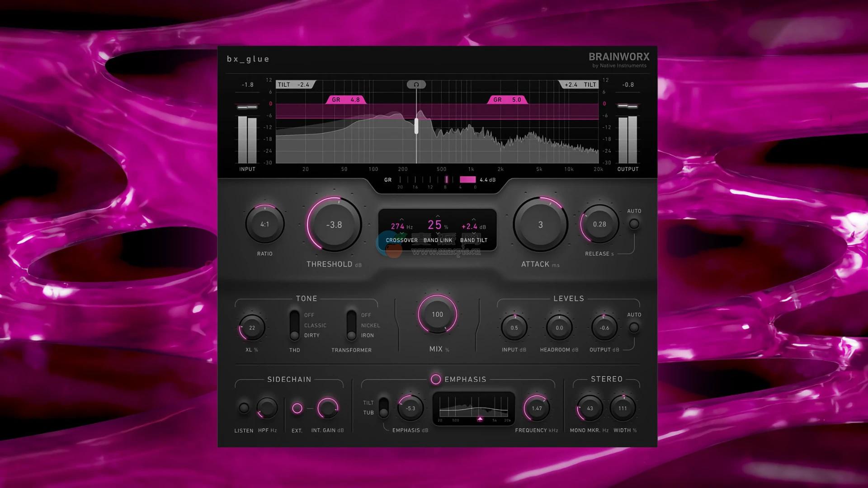Click the 274 Hz crossover value
868x488 pixels.
point(401,226)
